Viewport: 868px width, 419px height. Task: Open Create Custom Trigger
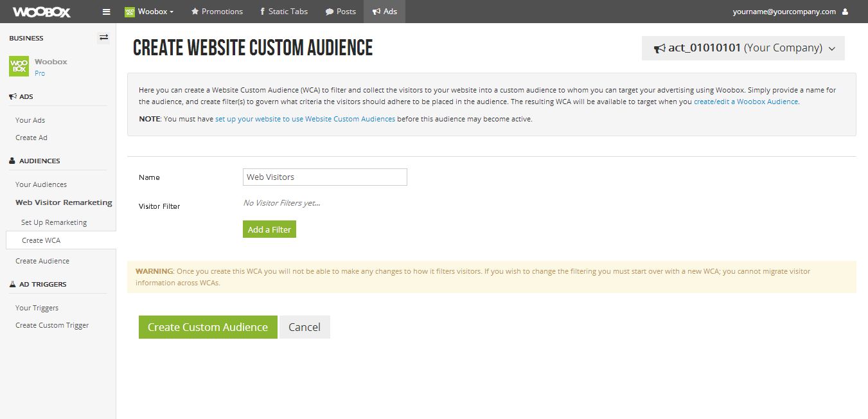[x=52, y=325]
